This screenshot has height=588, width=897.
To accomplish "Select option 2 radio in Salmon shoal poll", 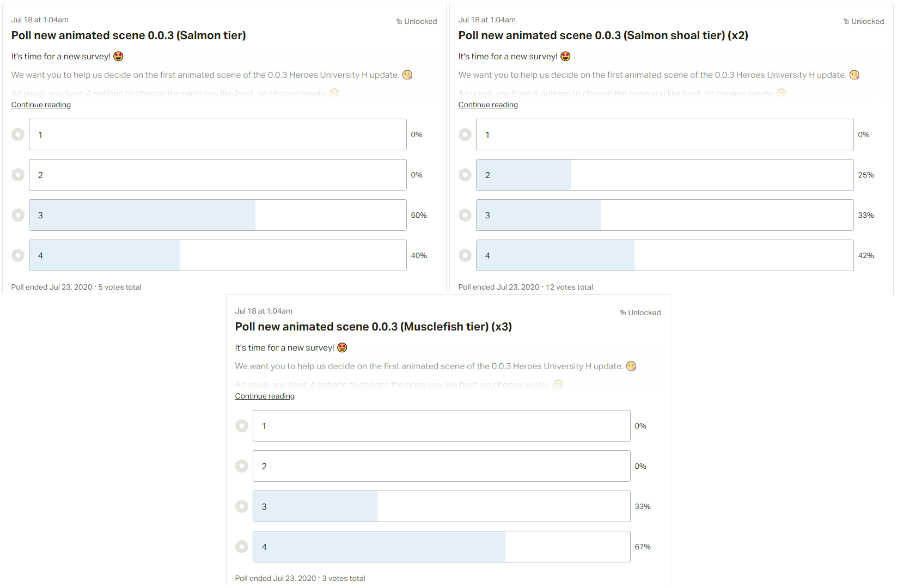I will [465, 175].
